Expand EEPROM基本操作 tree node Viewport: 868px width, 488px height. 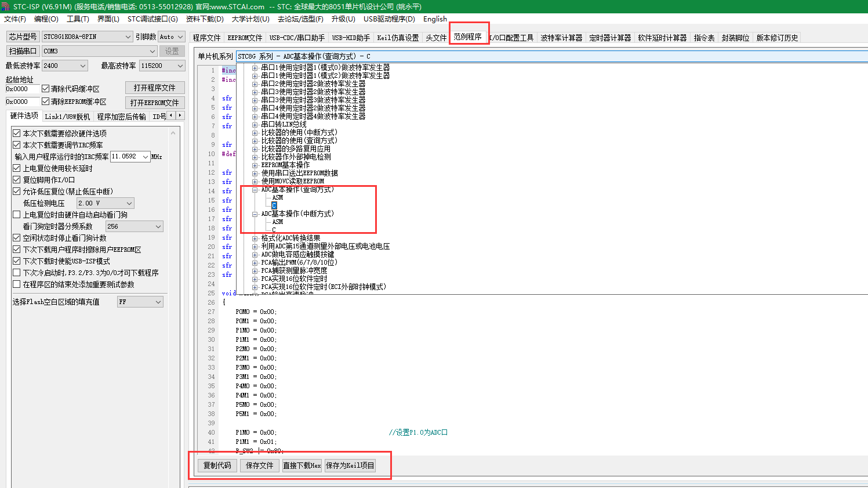tap(255, 165)
